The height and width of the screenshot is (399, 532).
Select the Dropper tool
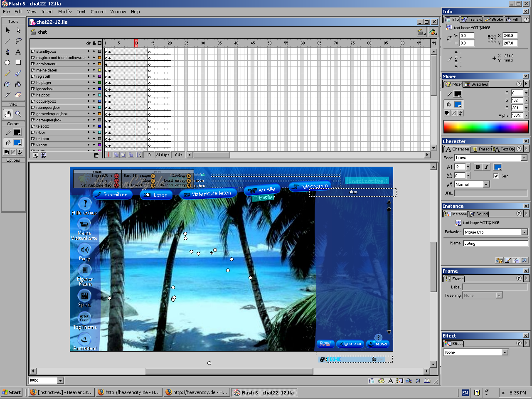point(7,95)
